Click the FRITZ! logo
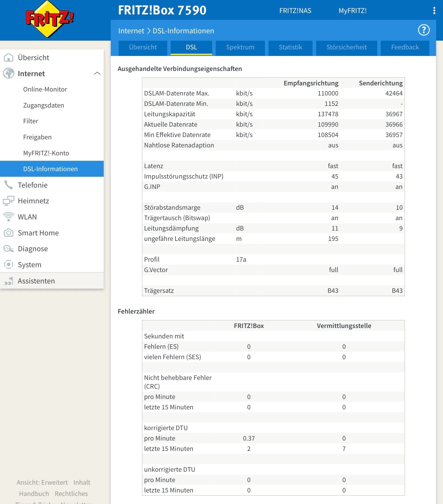Image resolution: width=443 pixels, height=504 pixels. coord(50,19)
